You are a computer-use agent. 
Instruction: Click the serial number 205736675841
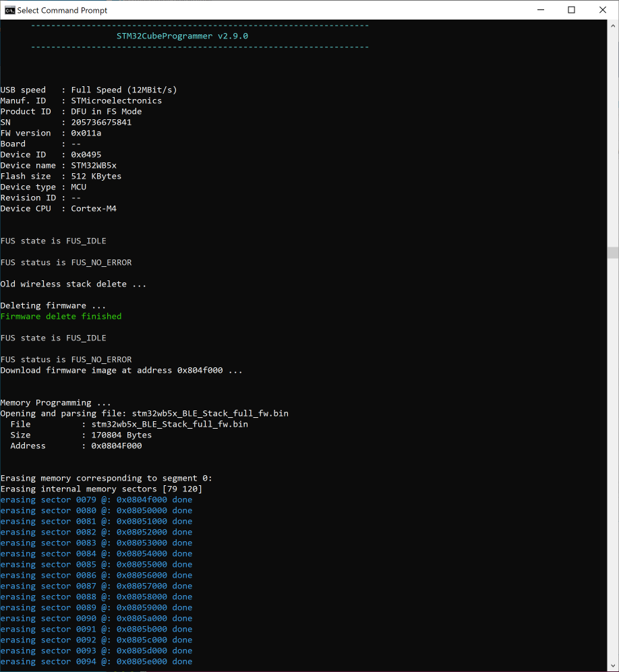[x=101, y=122]
